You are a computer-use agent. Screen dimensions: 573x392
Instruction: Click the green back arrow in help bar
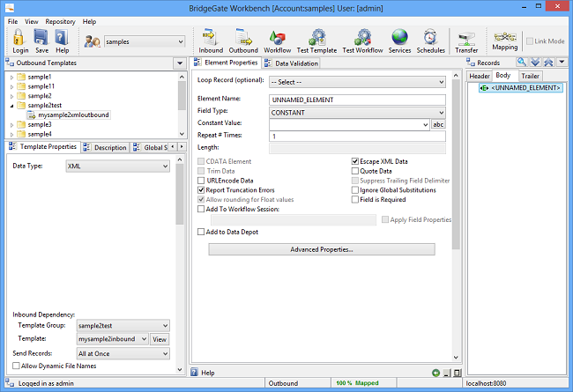click(x=435, y=373)
